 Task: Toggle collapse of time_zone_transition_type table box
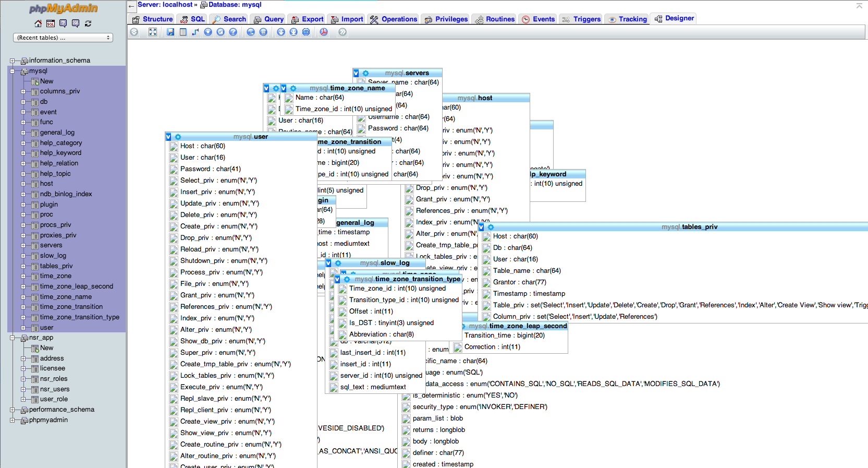pyautogui.click(x=337, y=279)
